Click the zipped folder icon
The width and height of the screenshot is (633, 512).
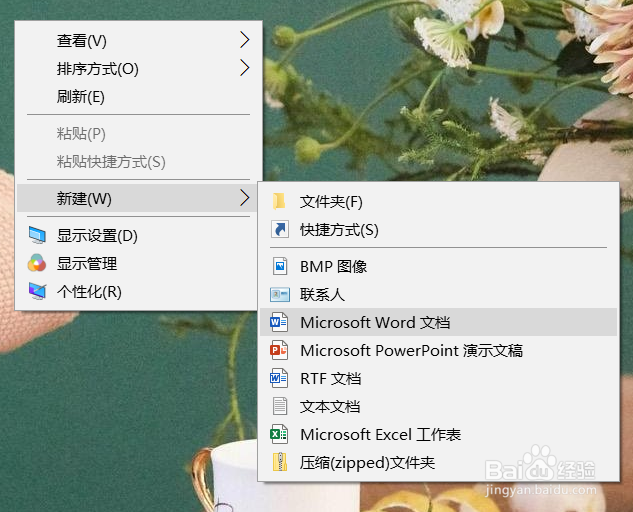coord(279,462)
